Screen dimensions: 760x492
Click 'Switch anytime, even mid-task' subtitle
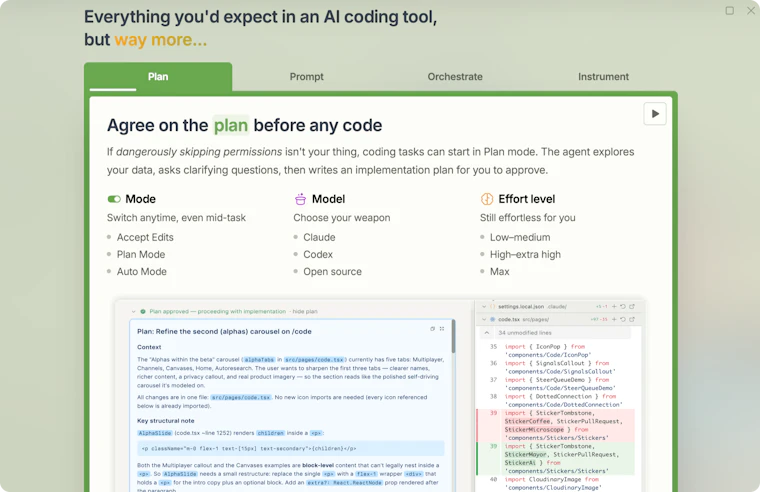click(x=176, y=218)
